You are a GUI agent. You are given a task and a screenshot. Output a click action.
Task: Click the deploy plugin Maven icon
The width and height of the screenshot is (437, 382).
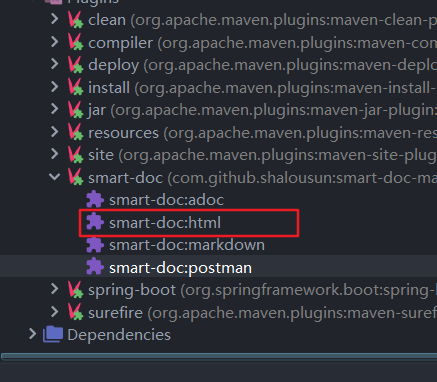pos(75,65)
